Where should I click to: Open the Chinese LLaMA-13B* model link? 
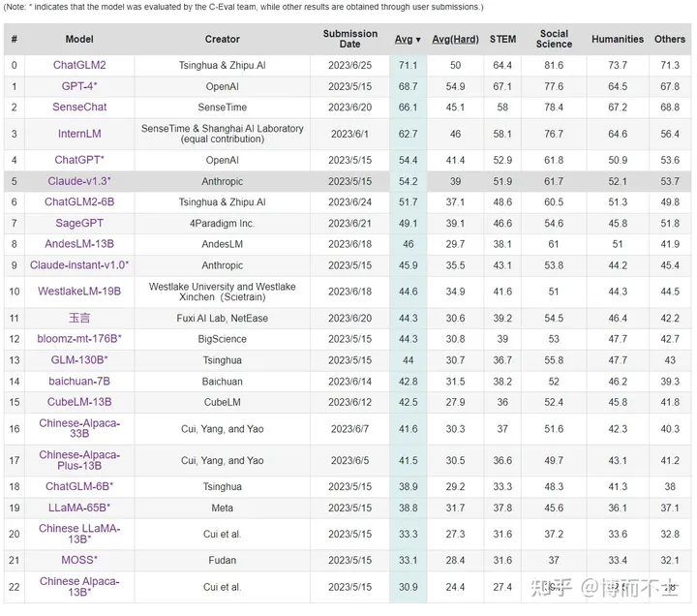[79, 534]
